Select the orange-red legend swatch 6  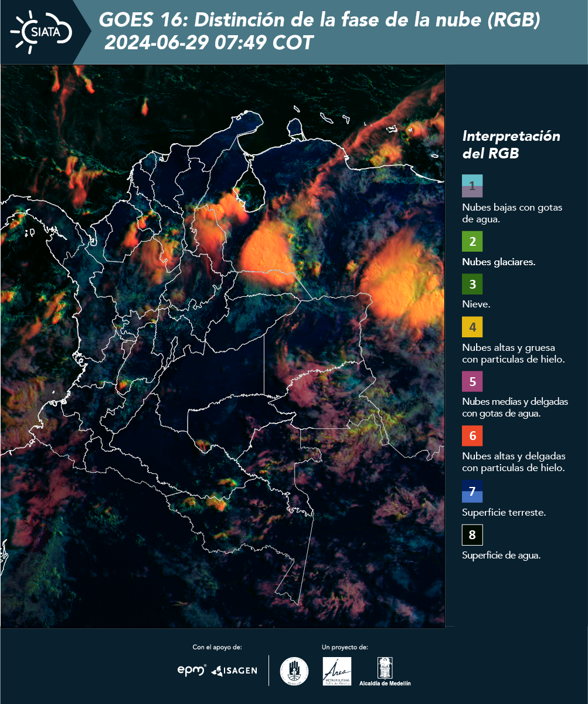coord(472,436)
